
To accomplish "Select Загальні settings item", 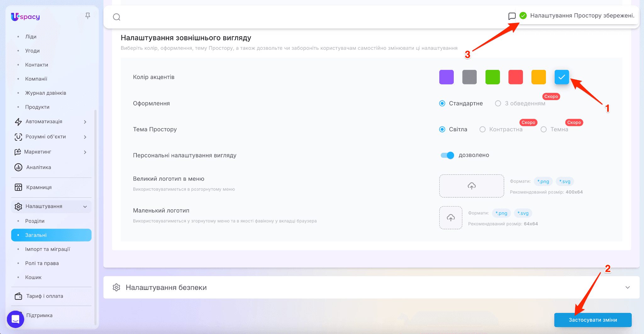I will 51,235.
